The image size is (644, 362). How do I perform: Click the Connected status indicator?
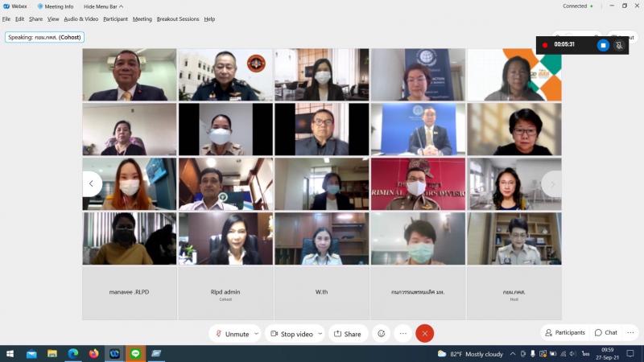pos(577,6)
